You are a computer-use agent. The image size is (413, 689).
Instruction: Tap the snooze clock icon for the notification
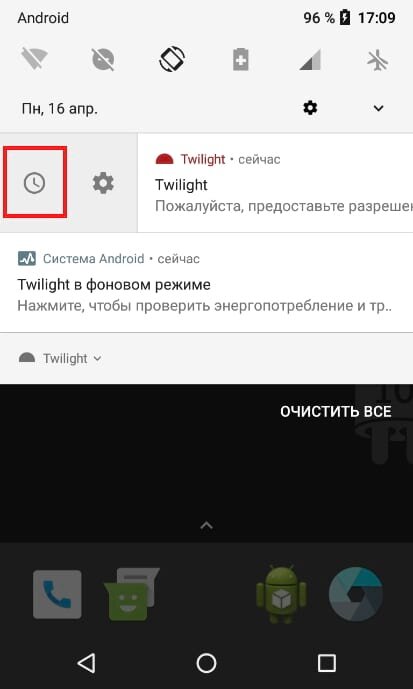[x=34, y=183]
